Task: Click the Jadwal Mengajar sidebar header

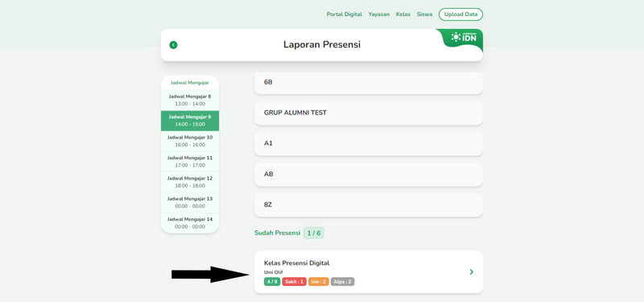Action: tap(190, 83)
